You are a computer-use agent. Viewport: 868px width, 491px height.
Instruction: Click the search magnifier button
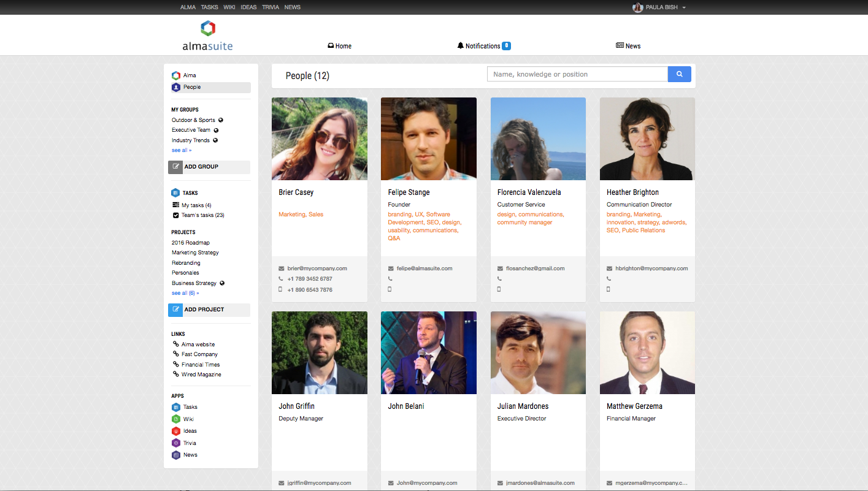coord(679,74)
